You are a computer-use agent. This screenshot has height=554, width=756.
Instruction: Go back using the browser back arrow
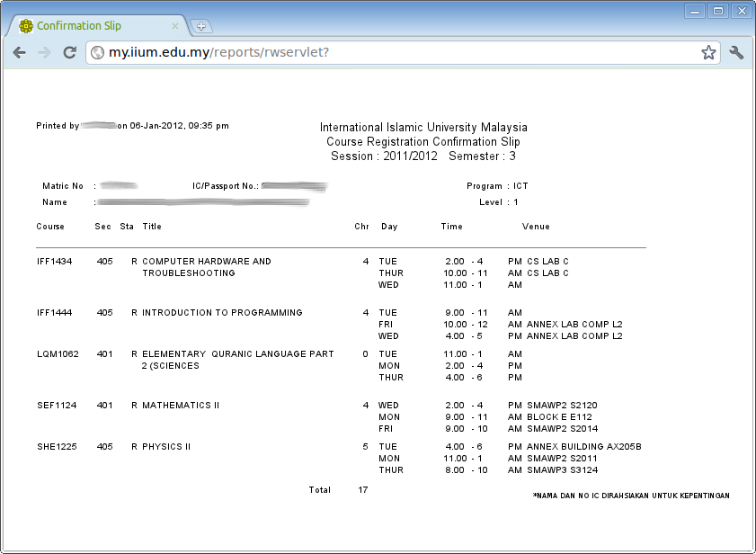point(19,52)
